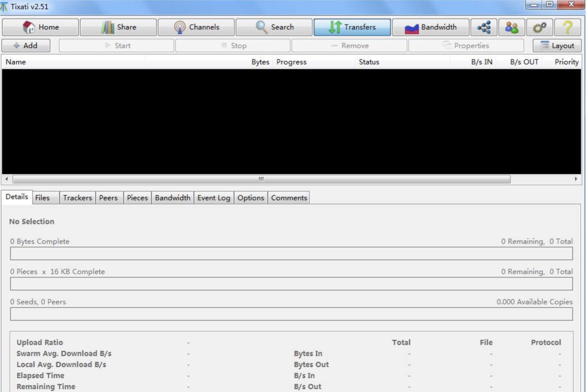Go to the Channels section
The image size is (586, 392).
[196, 27]
